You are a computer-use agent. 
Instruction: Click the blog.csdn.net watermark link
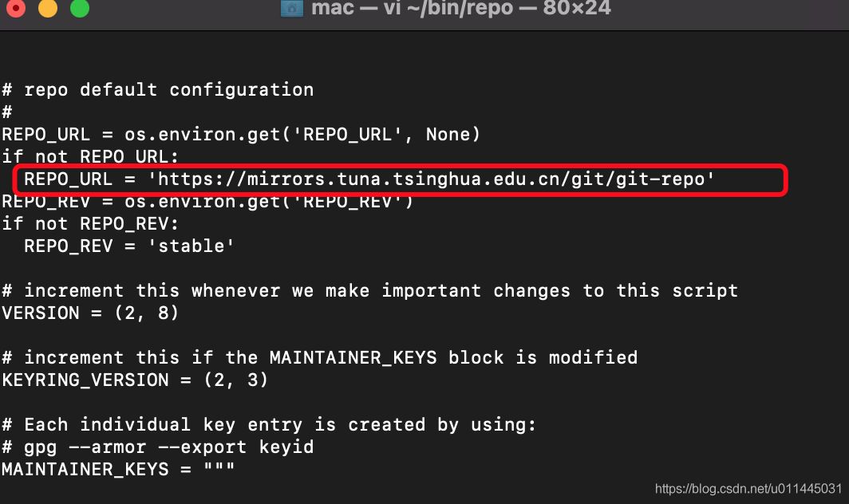click(x=748, y=489)
